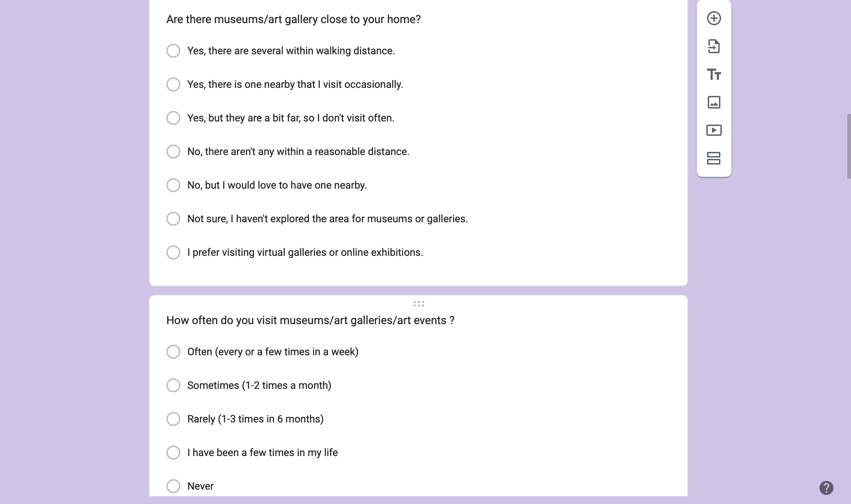851x504 pixels.
Task: Open the Help question mark icon
Action: (x=826, y=488)
